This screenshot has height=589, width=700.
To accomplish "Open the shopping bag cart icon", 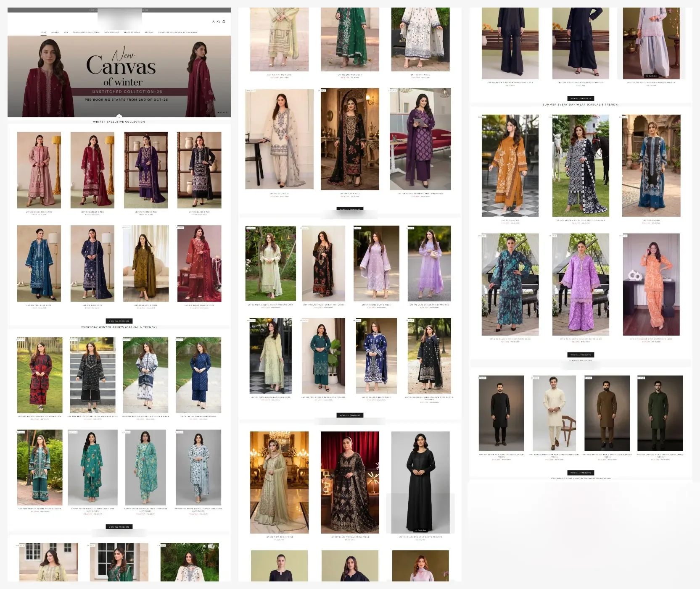I will (224, 21).
